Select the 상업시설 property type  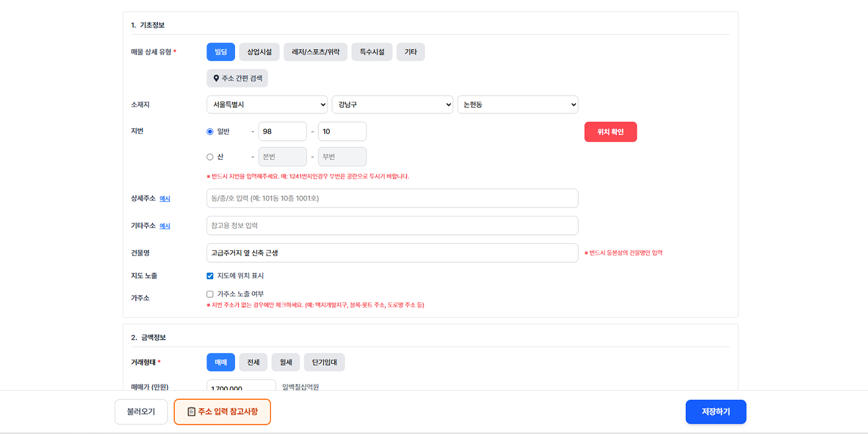tap(259, 52)
